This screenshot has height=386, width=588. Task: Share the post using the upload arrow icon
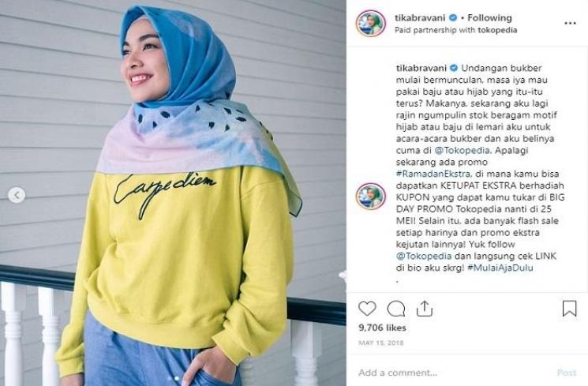pyautogui.click(x=425, y=309)
